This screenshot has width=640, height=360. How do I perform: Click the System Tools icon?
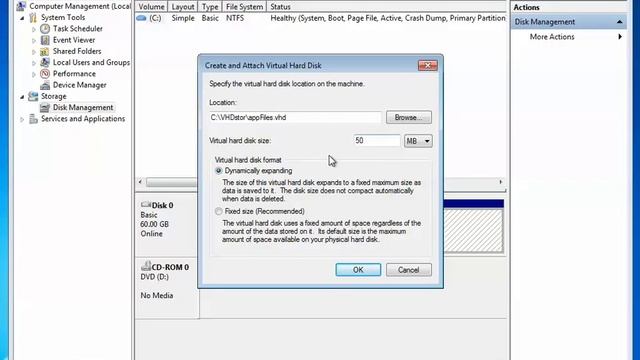[33, 18]
